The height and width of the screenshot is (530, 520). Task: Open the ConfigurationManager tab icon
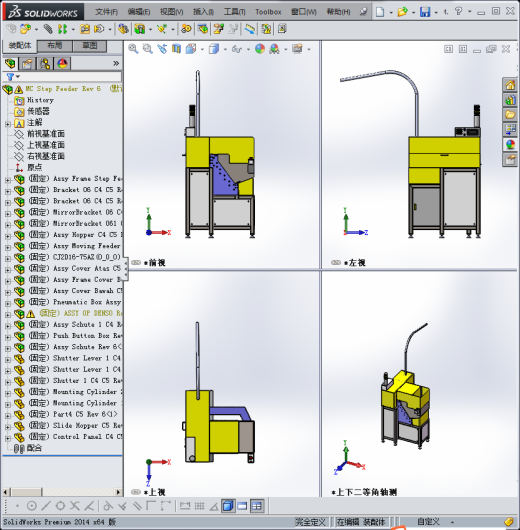(x=45, y=64)
